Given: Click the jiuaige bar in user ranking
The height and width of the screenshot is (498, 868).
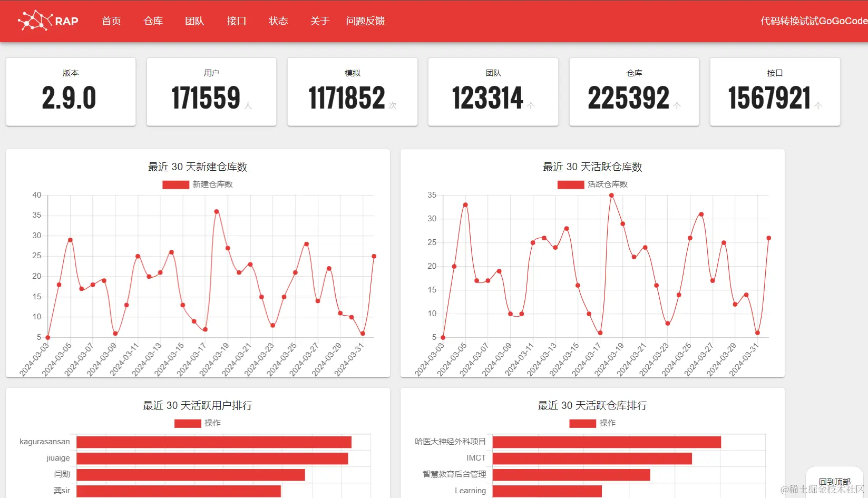Looking at the screenshot, I should (212, 458).
